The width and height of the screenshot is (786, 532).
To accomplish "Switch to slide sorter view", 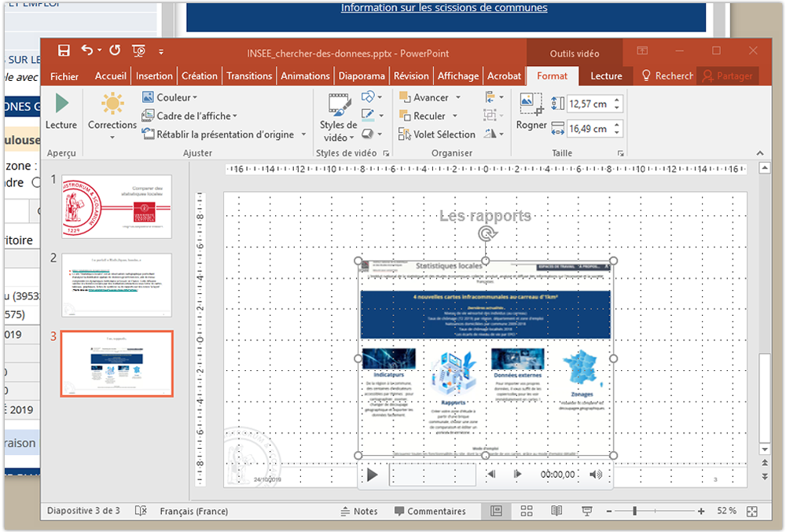I will coord(527,511).
